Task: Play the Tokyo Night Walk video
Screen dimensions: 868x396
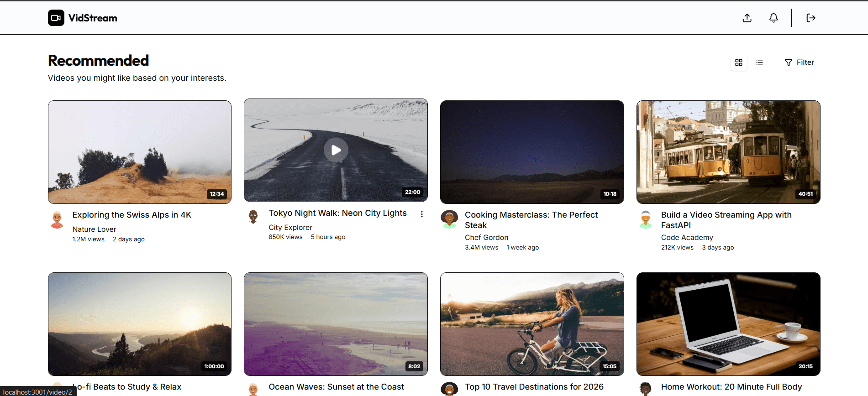Action: point(336,150)
